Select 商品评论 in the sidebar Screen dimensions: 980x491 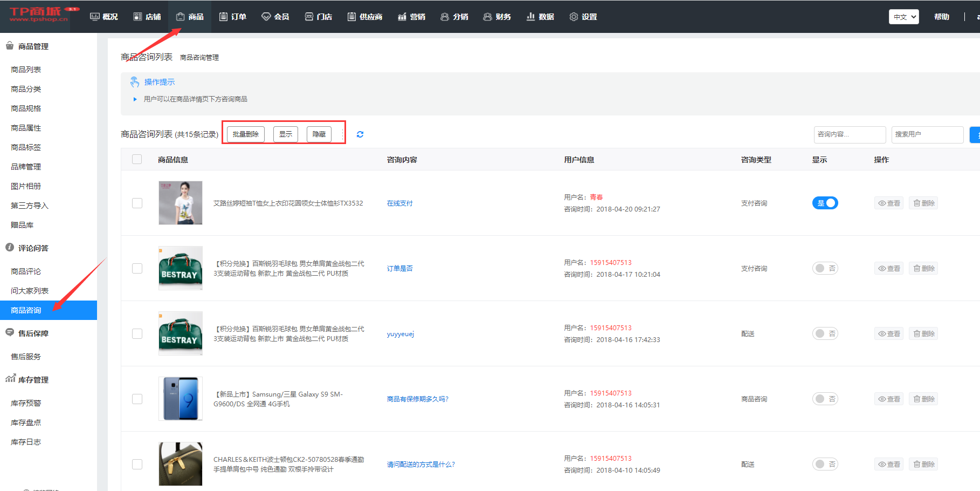pyautogui.click(x=26, y=271)
